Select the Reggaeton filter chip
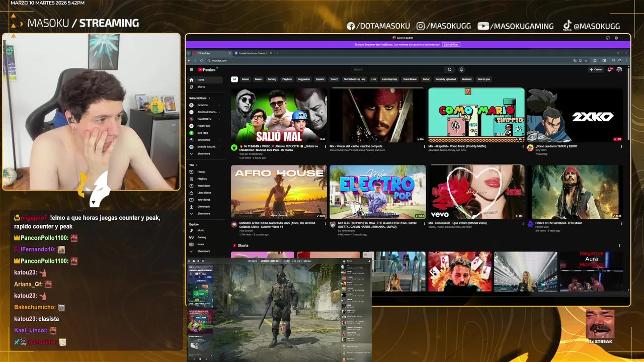The width and height of the screenshot is (644, 362). coord(304,79)
